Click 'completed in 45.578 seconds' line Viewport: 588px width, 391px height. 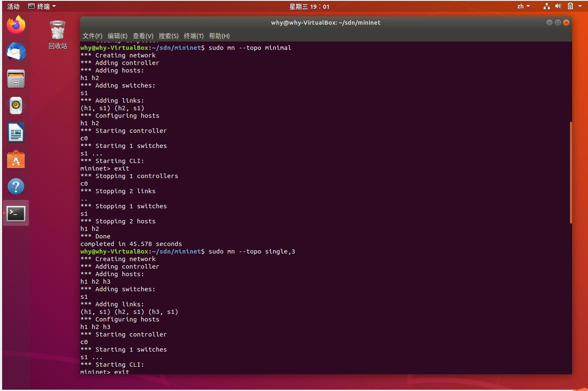pos(131,244)
